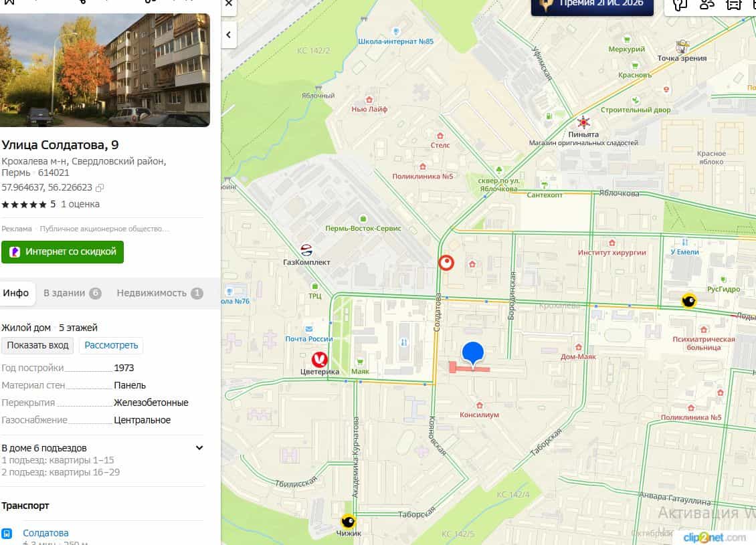
Task: Click the five-star rating row
Action: coord(24,205)
